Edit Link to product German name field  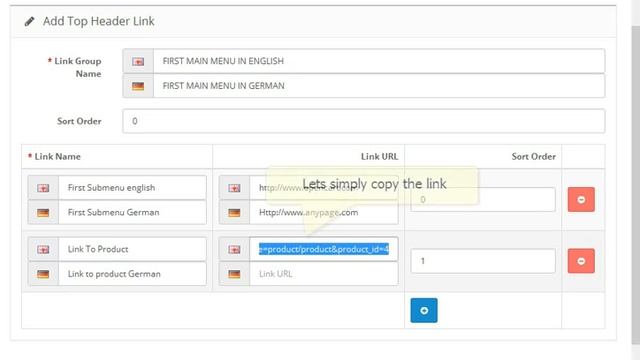pos(132,274)
